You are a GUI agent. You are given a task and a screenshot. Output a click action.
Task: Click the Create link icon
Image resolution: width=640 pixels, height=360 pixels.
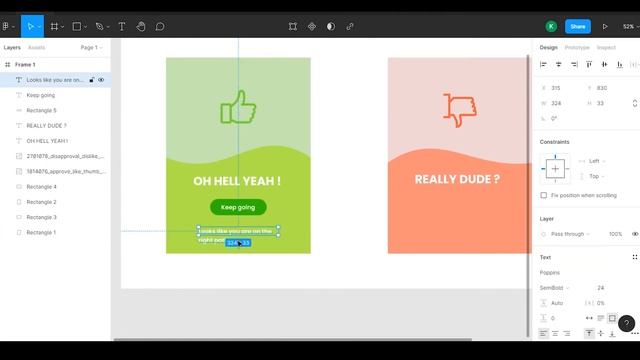click(x=350, y=27)
